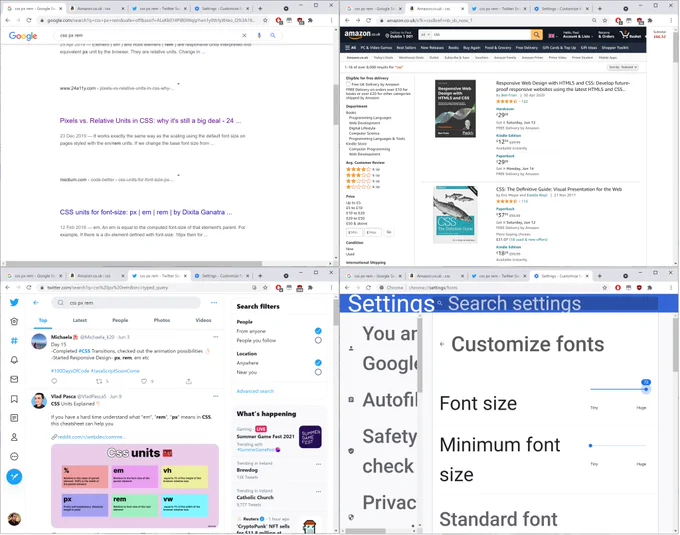Open the Amazon Basket cart icon
Viewport: 680px width, 535px height.
[630, 35]
